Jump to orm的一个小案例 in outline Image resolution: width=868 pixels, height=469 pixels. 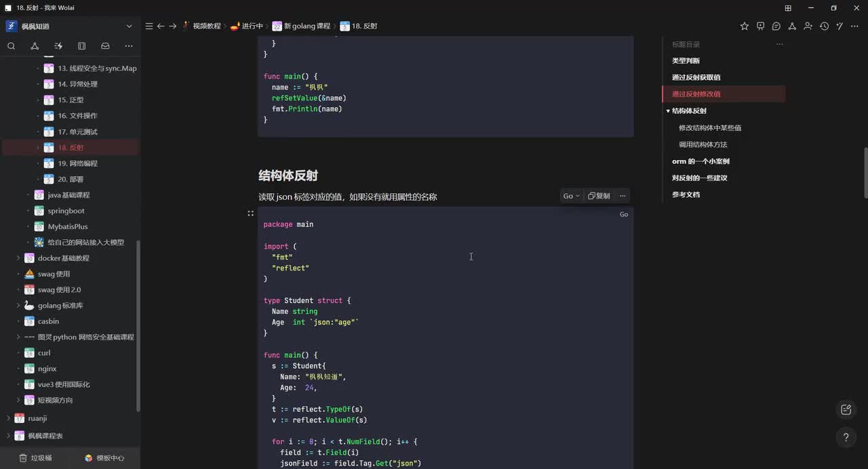(701, 161)
